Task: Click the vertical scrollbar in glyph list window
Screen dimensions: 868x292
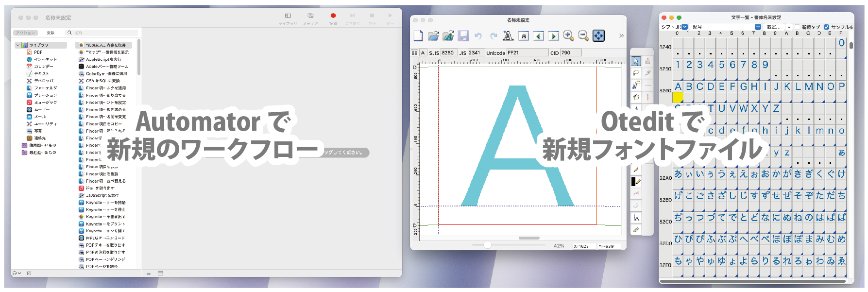Action: coord(850,46)
